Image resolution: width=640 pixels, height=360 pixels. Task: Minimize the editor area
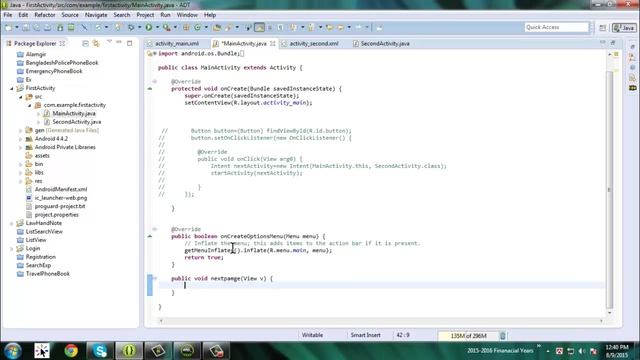[x=602, y=42]
